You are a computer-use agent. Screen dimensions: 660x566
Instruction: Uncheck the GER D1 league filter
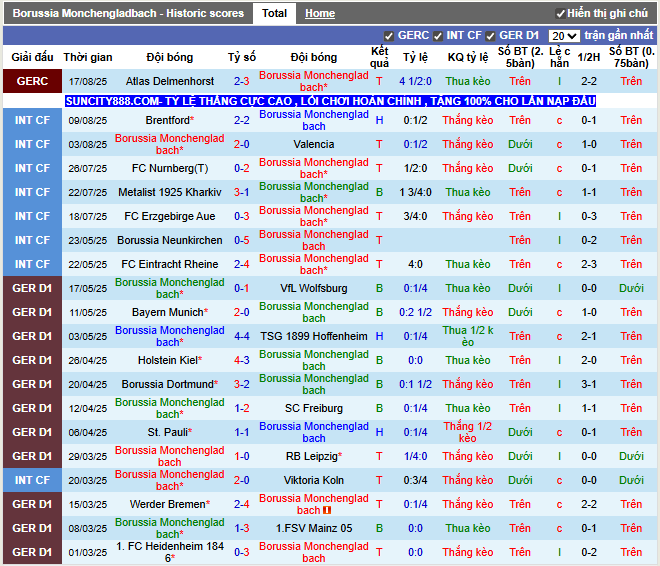pos(490,36)
